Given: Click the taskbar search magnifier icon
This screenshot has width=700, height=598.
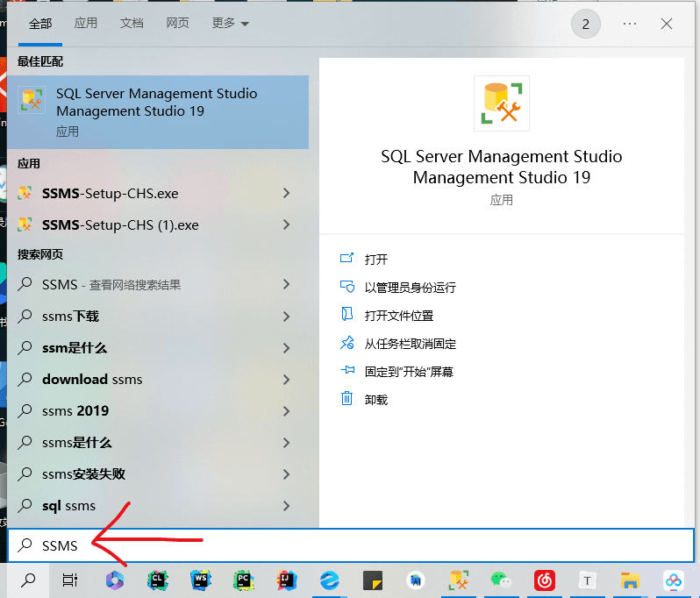Looking at the screenshot, I should tap(28, 580).
